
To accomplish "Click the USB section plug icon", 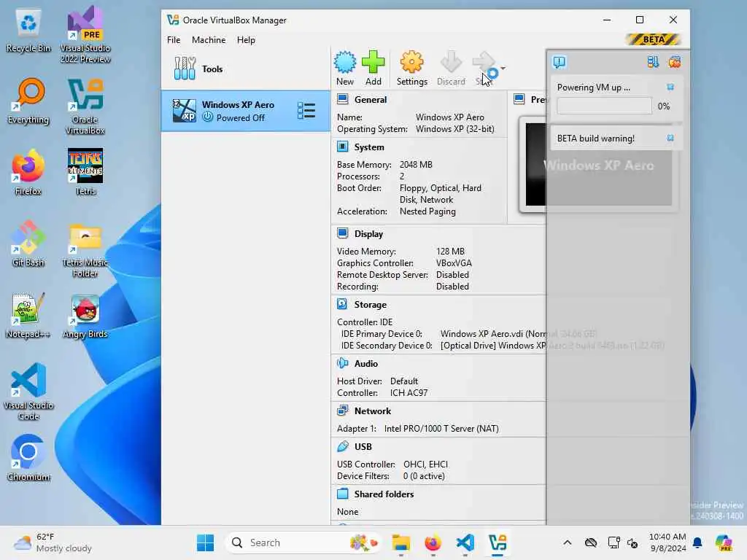I will tap(343, 446).
